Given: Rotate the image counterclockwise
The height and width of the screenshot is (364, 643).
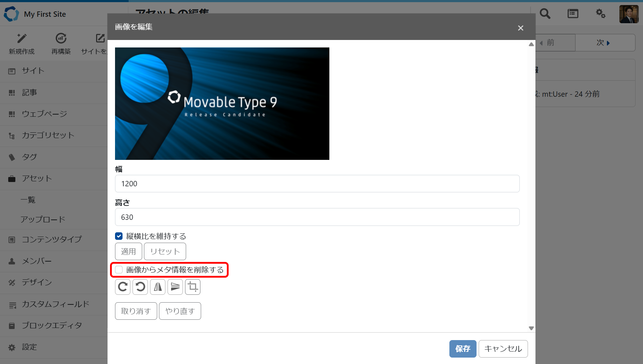Looking at the screenshot, I should click(140, 287).
